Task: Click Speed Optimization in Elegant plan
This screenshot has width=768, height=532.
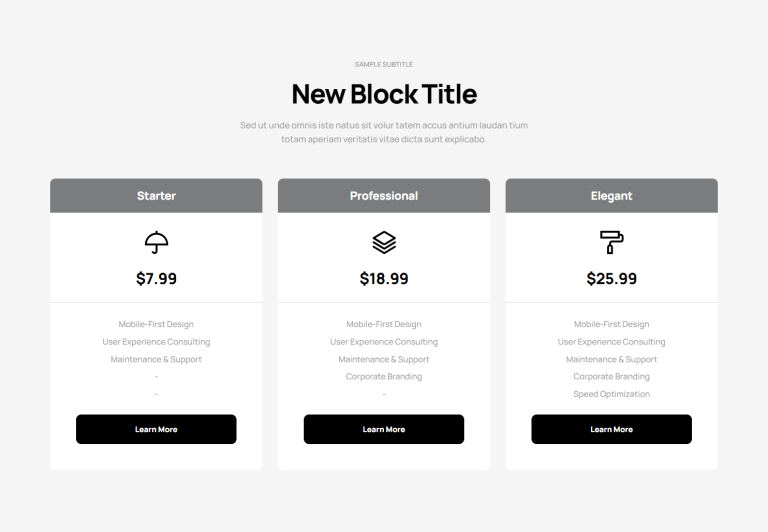Action: coord(611,394)
